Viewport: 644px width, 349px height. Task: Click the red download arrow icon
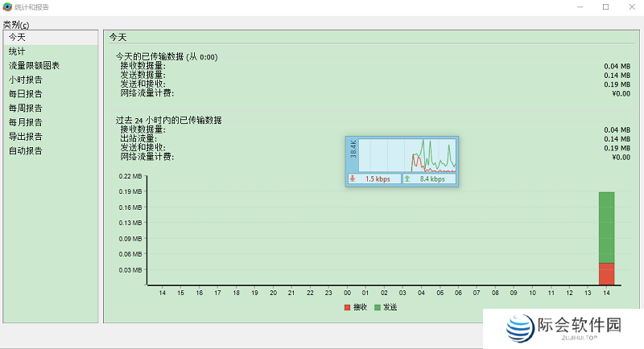(x=353, y=179)
